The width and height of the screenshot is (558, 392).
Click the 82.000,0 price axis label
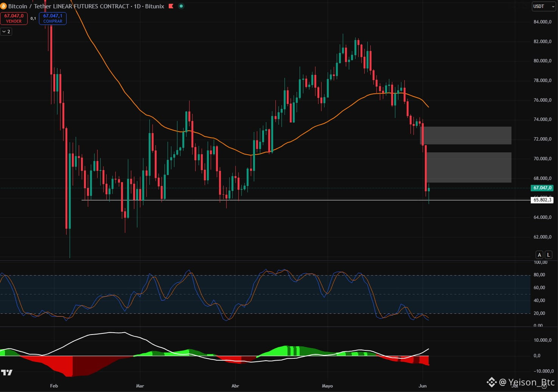point(542,41)
